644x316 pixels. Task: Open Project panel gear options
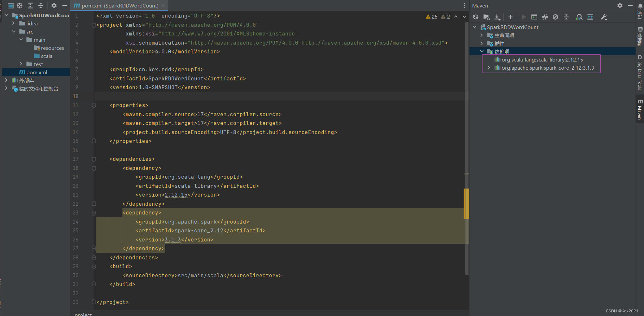click(x=54, y=6)
